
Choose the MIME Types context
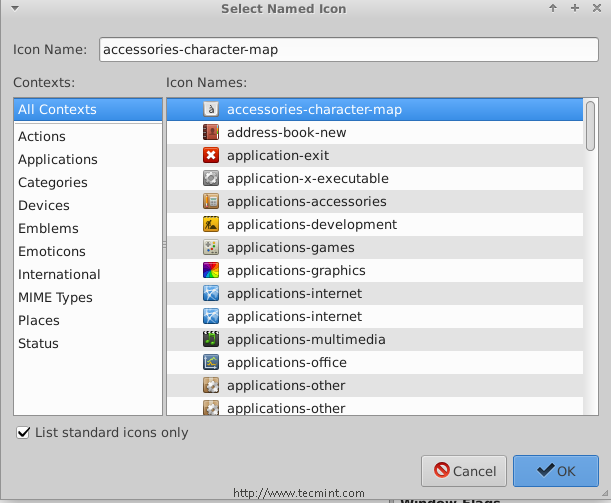click(55, 297)
